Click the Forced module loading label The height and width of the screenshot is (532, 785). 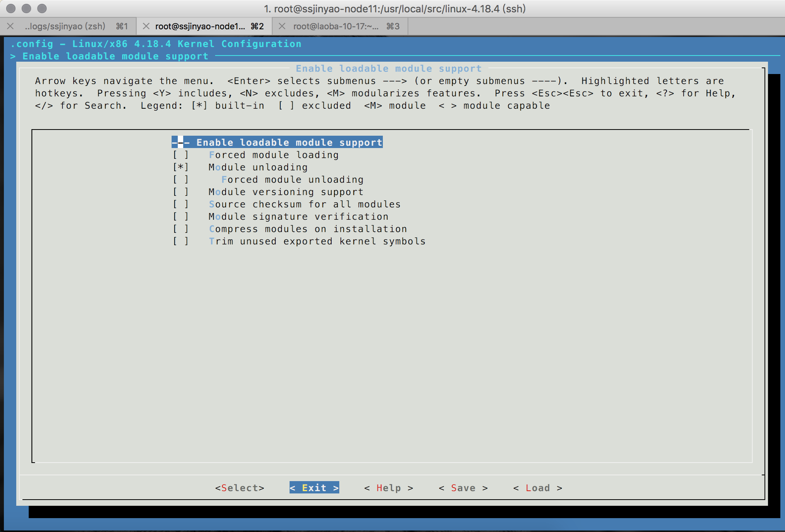[274, 155]
